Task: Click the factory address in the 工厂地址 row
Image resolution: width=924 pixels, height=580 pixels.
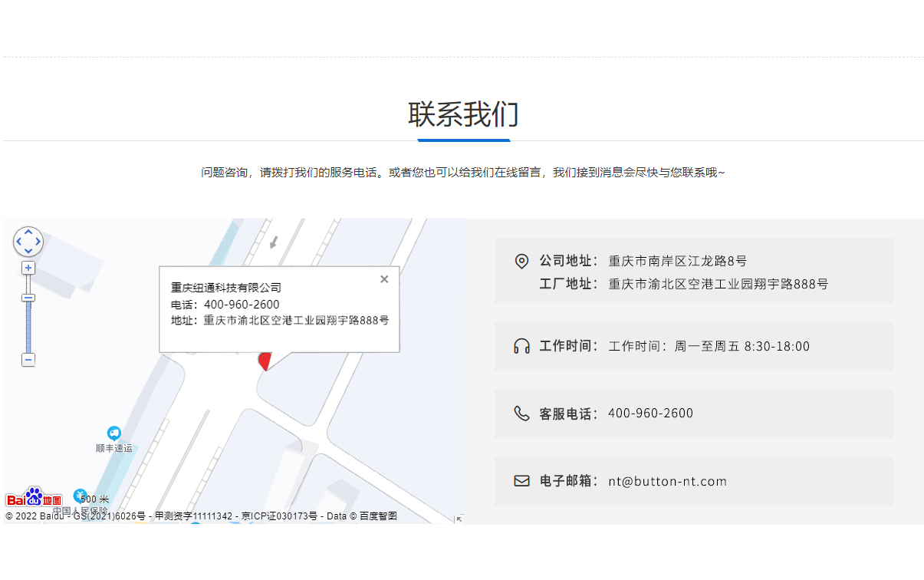Action: pos(718,284)
